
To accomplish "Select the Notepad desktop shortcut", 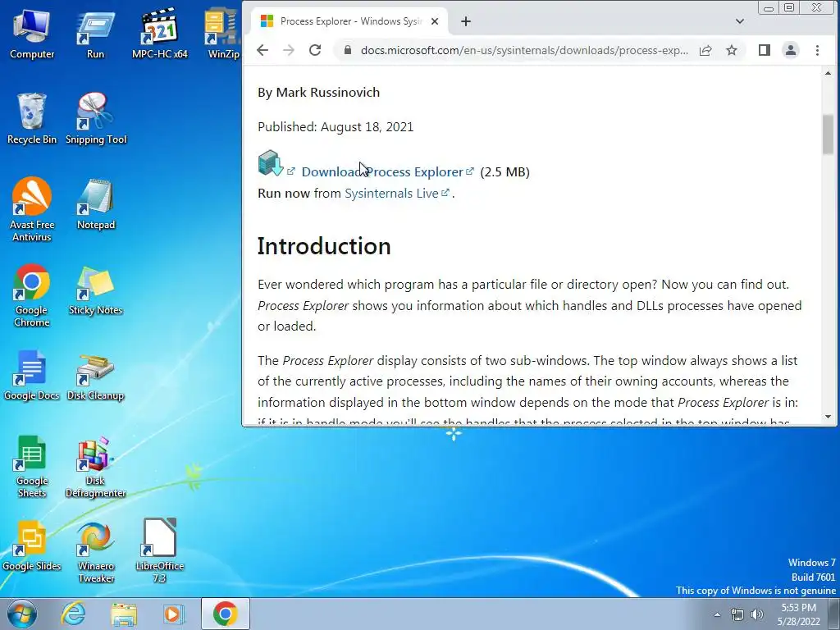I will coord(96,204).
